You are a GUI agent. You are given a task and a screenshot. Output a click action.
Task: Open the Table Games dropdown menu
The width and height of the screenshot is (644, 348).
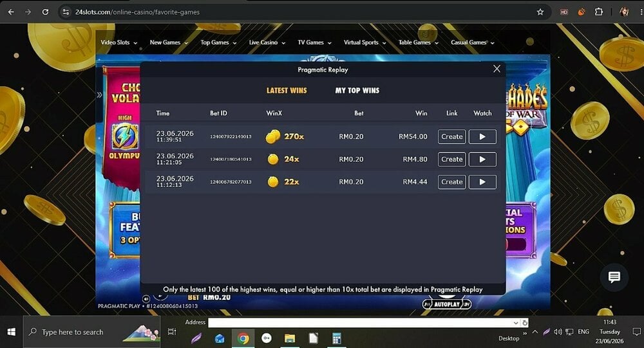(x=418, y=42)
